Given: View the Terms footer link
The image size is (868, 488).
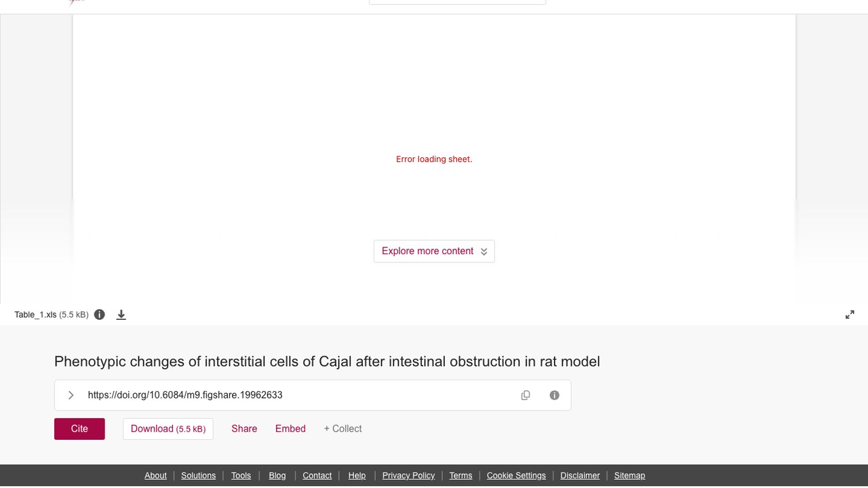Looking at the screenshot, I should [x=460, y=476].
